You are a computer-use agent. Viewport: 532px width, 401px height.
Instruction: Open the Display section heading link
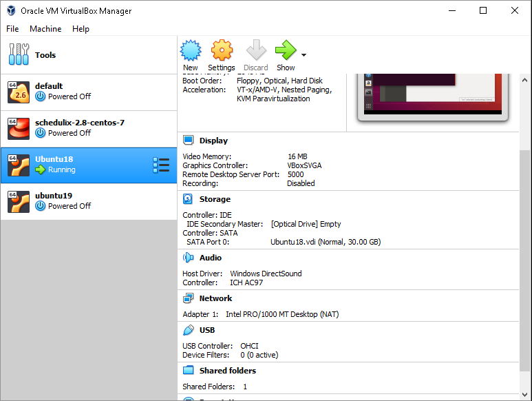tap(213, 141)
